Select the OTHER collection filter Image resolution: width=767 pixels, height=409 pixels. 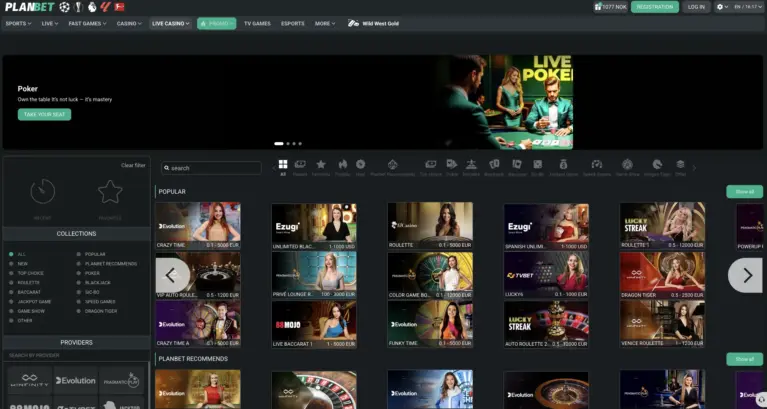[x=21, y=320]
